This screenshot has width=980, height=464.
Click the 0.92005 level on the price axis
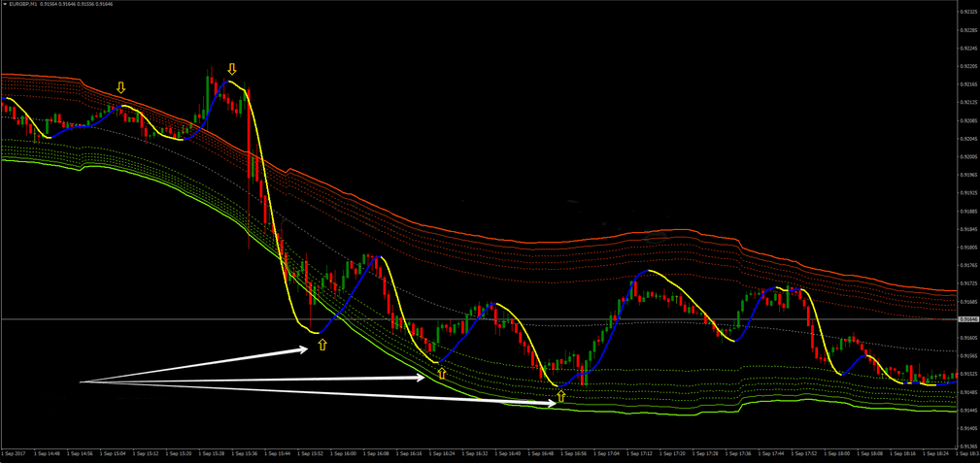pyautogui.click(x=966, y=157)
